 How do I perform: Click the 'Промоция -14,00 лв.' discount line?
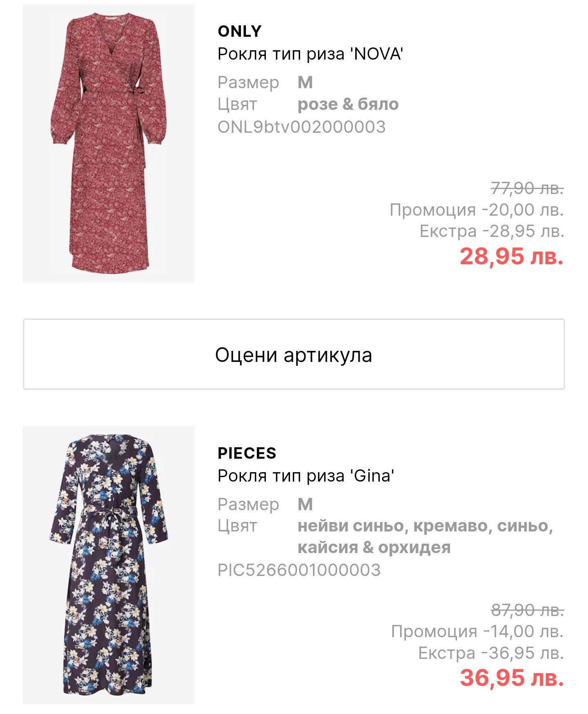coord(477,631)
